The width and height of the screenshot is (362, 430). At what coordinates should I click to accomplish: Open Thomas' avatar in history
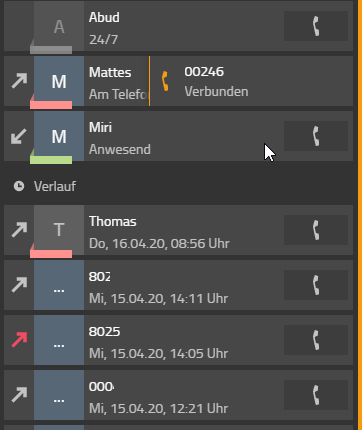59,230
